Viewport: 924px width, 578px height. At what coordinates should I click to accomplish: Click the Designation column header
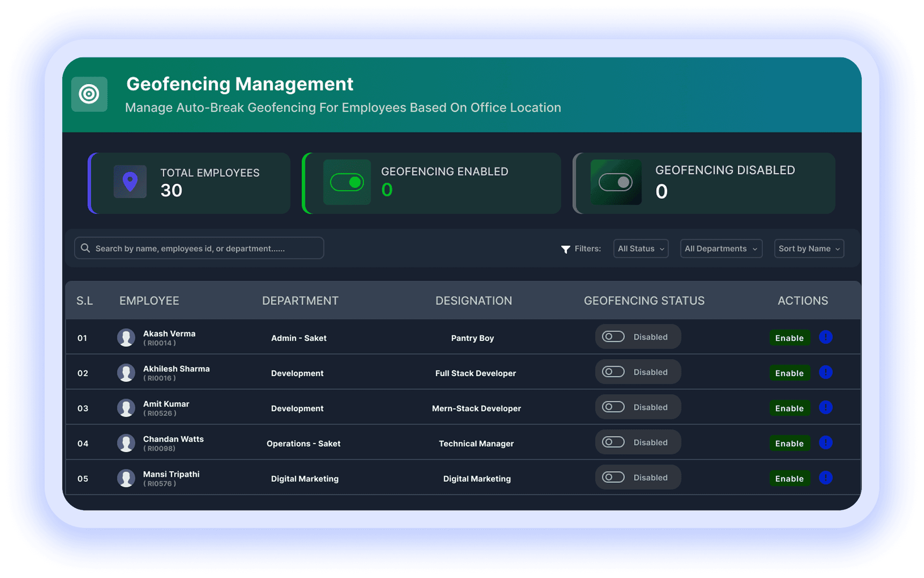(474, 300)
